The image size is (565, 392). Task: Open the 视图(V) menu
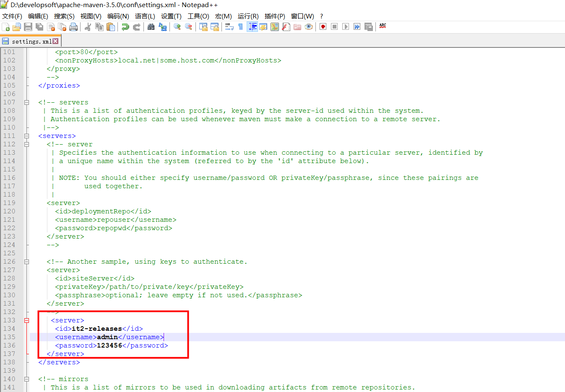[91, 16]
